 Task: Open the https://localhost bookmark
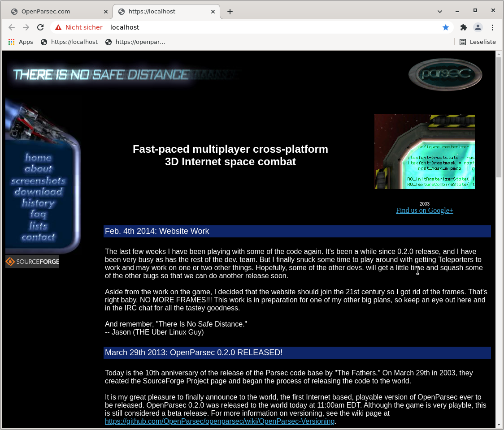pos(69,42)
